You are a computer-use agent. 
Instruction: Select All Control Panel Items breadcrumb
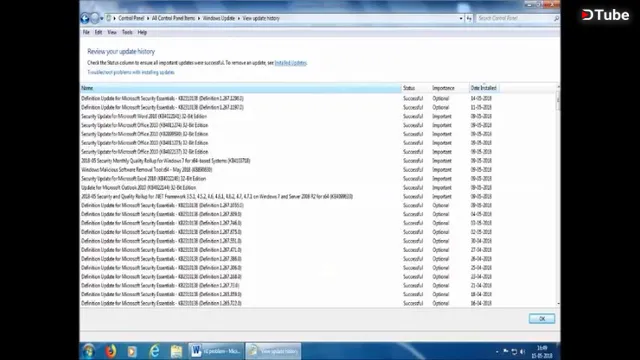[173, 18]
